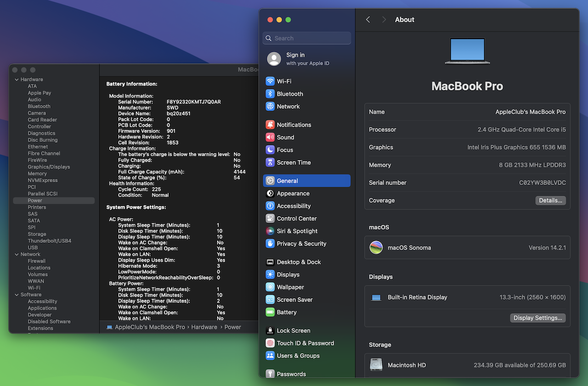Select Power in System Information sidebar
The image size is (588, 386).
tap(54, 201)
